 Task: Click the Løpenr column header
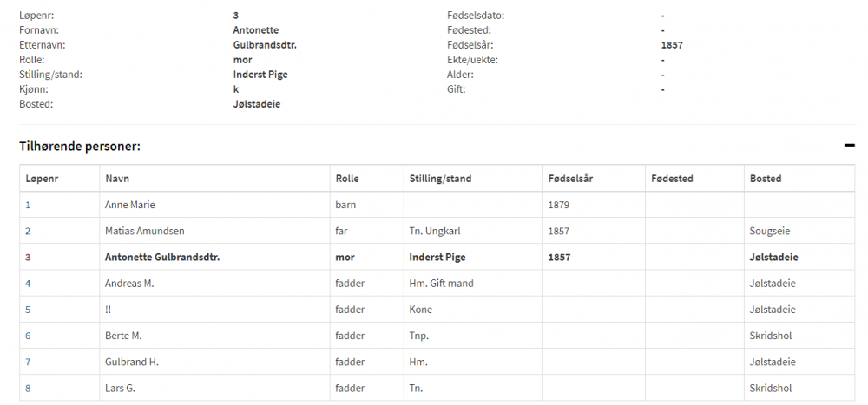coord(41,179)
